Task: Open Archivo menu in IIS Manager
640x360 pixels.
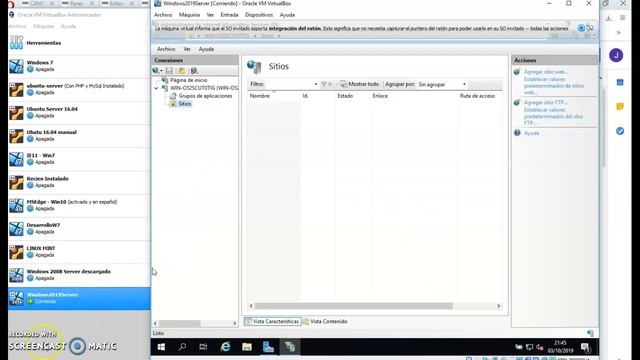Action: click(166, 49)
